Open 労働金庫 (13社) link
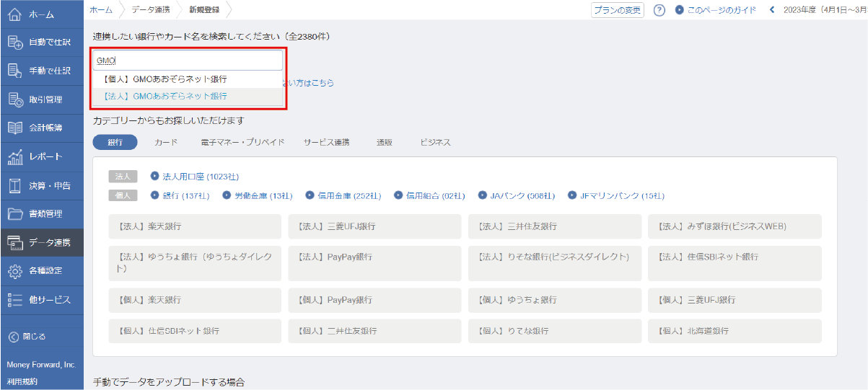Screen dimensions: 868x390 click(258, 195)
